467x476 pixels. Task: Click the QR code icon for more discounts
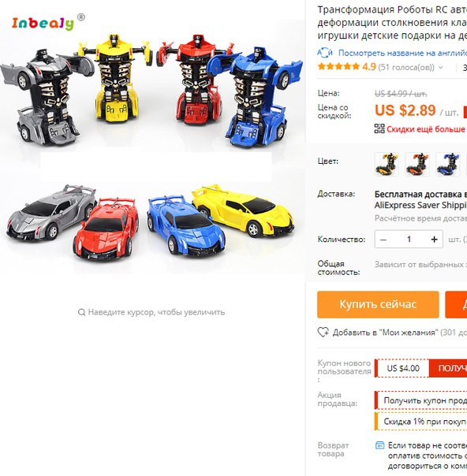coord(379,128)
